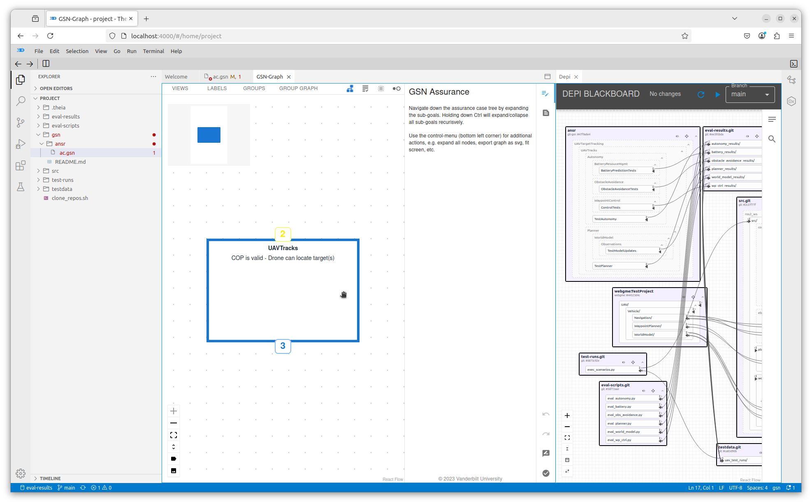Screen dimensions: 812x504
Task: Zoom in on the Depi blackboard graph
Action: (x=567, y=416)
